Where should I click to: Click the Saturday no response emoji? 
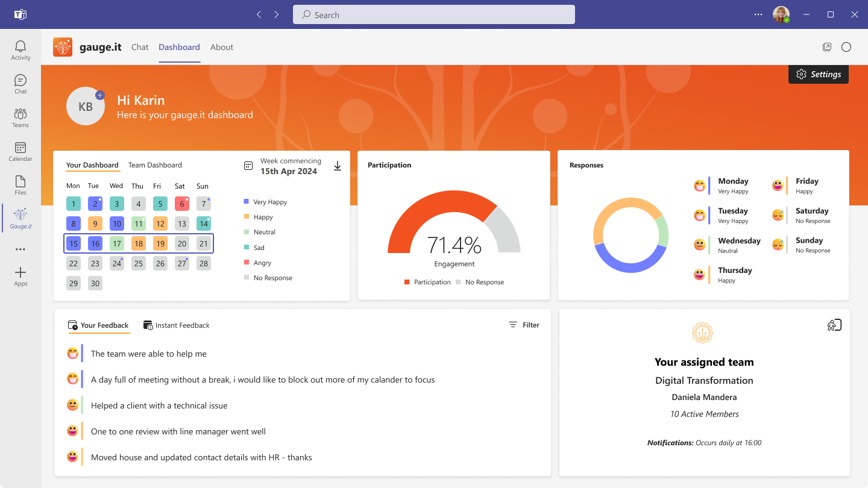coord(778,215)
